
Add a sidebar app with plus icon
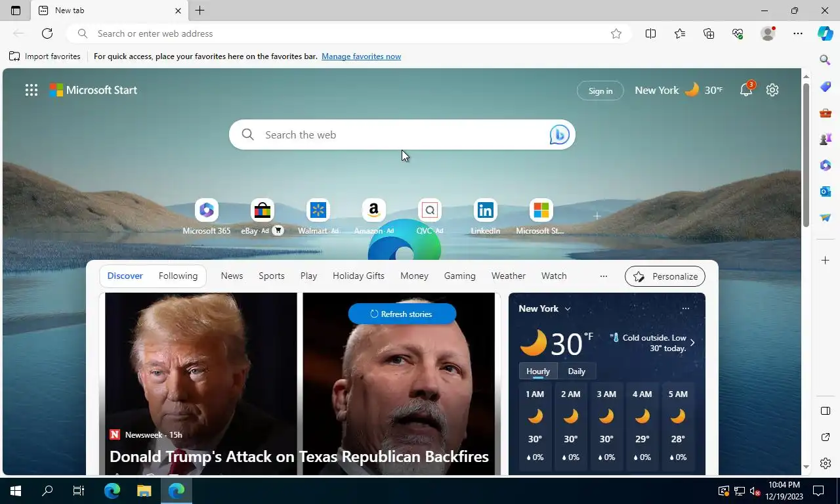[x=826, y=261]
